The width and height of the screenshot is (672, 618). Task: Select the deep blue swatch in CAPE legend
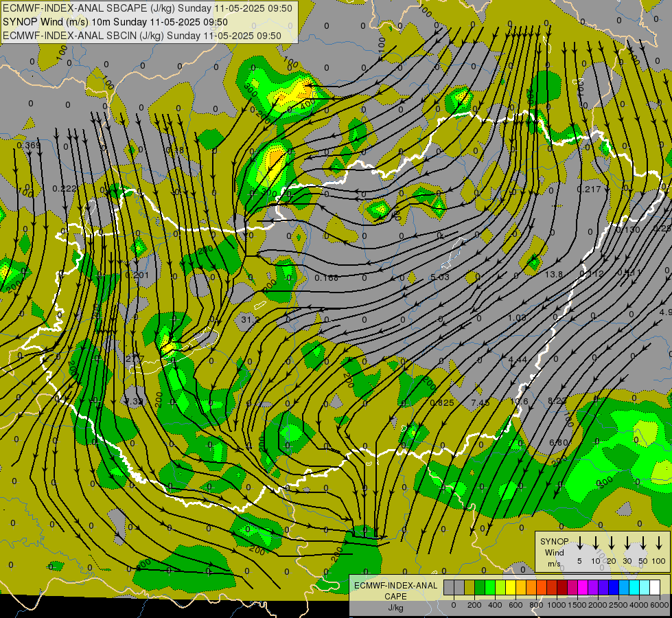(613, 588)
